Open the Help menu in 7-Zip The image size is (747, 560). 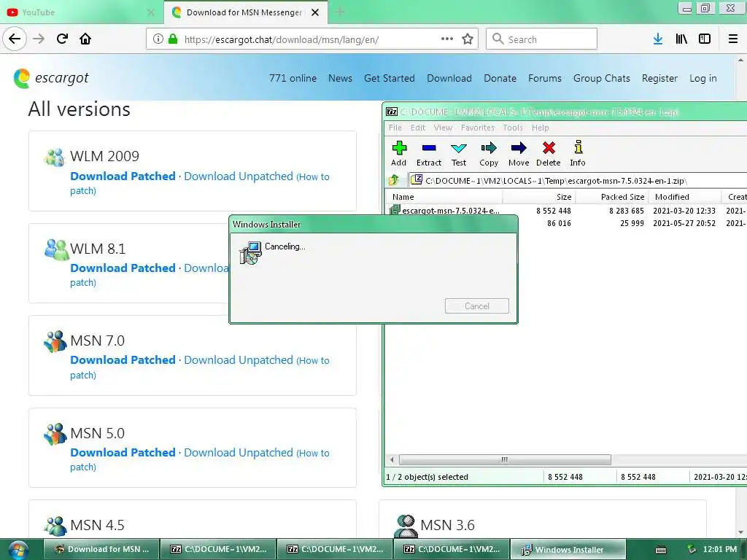click(541, 128)
